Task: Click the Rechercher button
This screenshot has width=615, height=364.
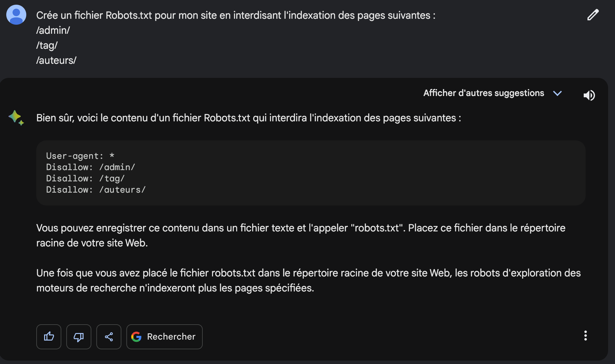Action: point(164,337)
